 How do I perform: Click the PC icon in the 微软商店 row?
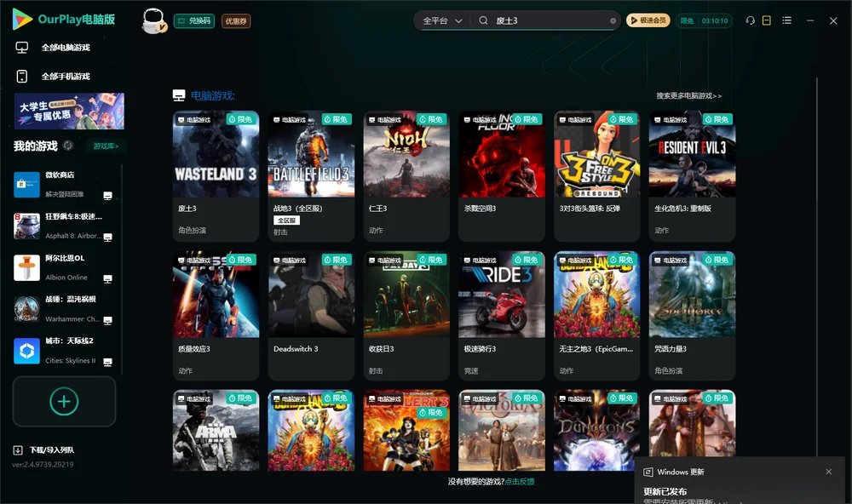(107, 196)
